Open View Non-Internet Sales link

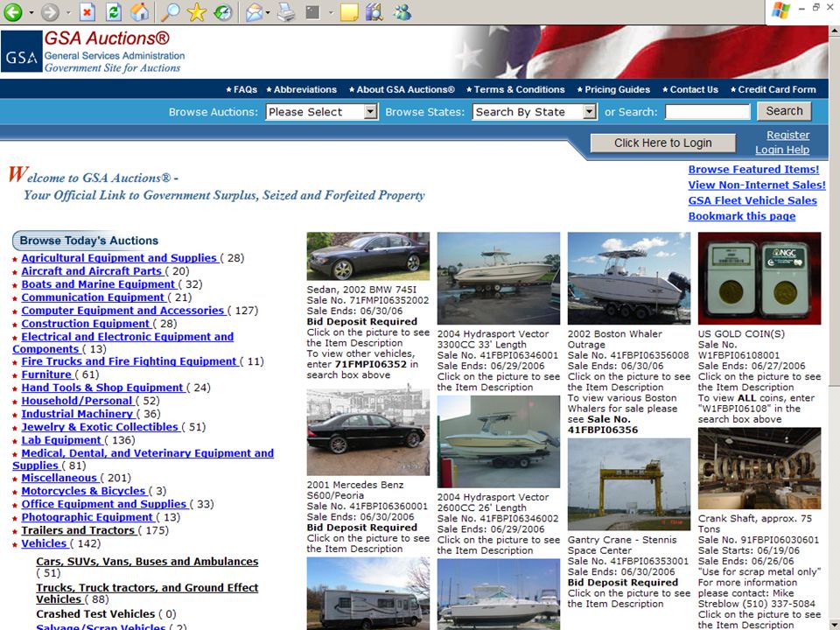coord(757,185)
